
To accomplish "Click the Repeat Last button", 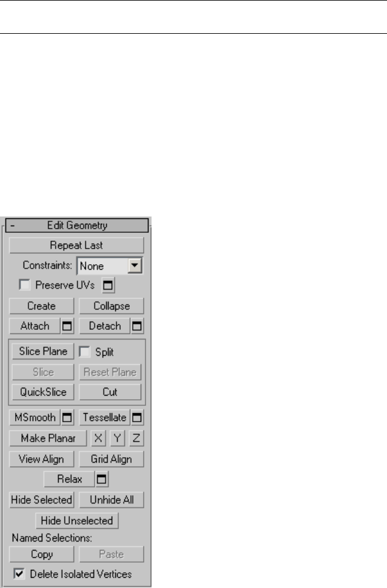I will (x=77, y=245).
